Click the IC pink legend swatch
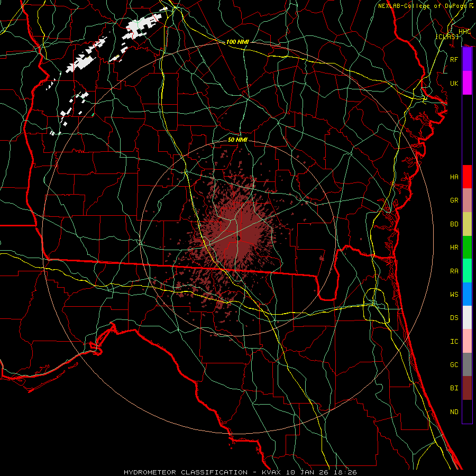Screen dimensions: 476x476 [467, 341]
